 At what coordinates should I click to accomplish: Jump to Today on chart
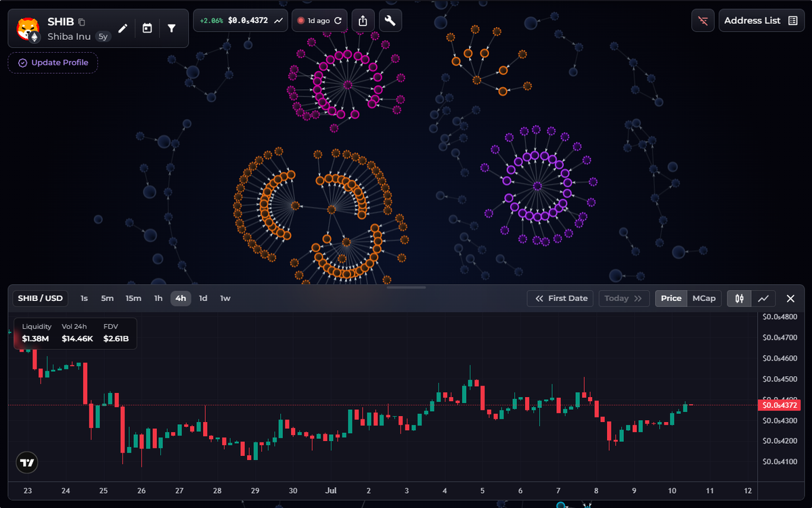[624, 298]
